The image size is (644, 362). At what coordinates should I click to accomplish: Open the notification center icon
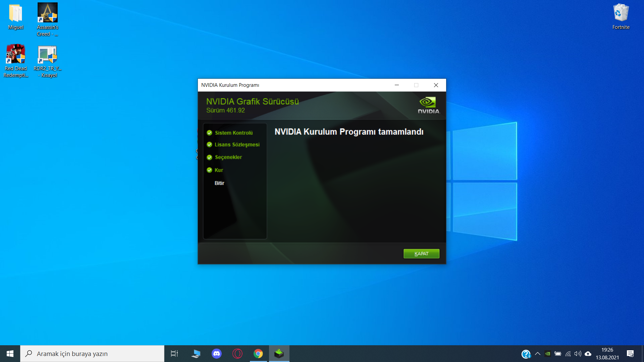click(630, 354)
